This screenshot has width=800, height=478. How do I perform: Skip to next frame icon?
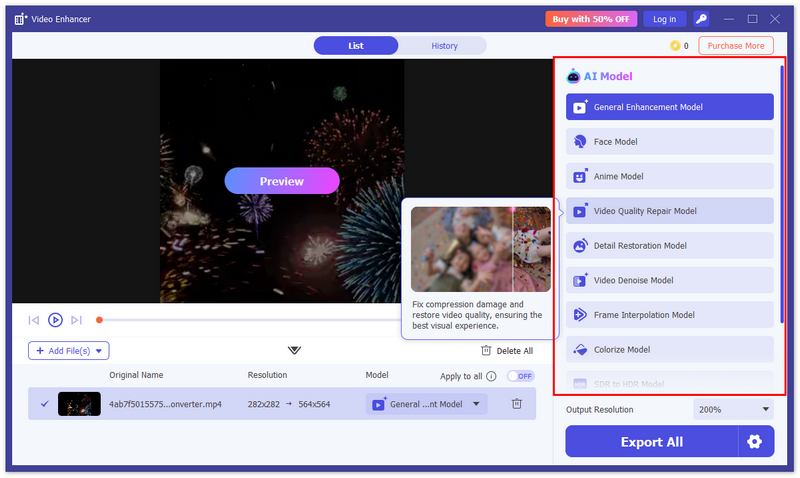click(77, 320)
